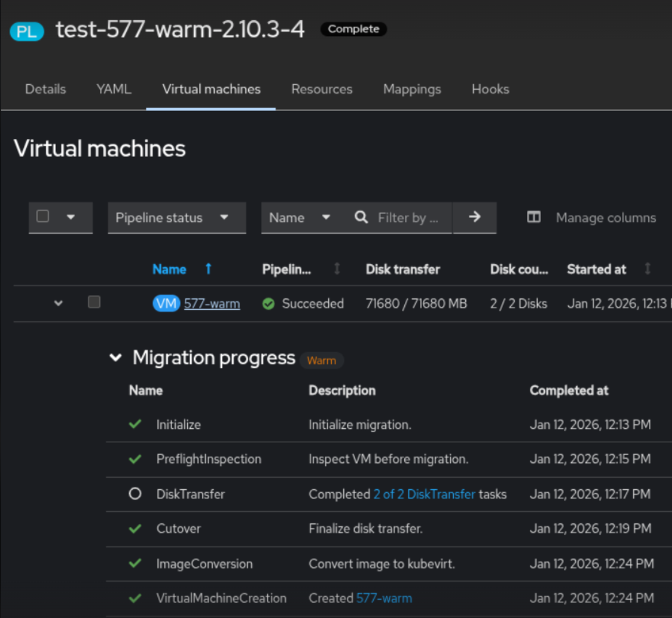Viewport: 672px width, 618px height.
Task: Click the Name column sort arrow
Action: (x=209, y=269)
